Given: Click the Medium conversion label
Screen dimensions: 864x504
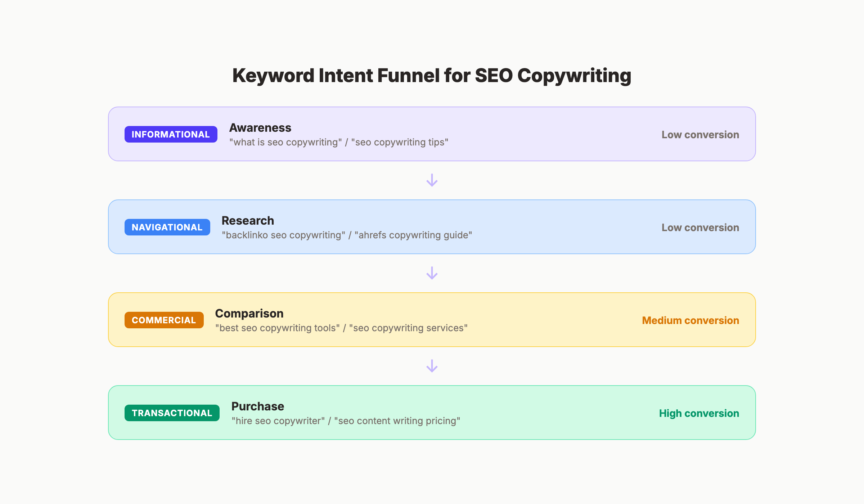Looking at the screenshot, I should click(x=690, y=320).
